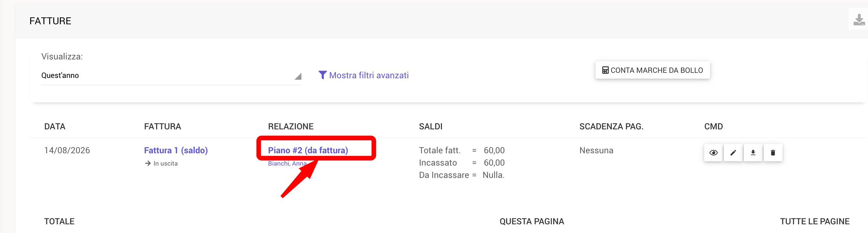
Task: Click the FATTURA column header
Action: [162, 126]
